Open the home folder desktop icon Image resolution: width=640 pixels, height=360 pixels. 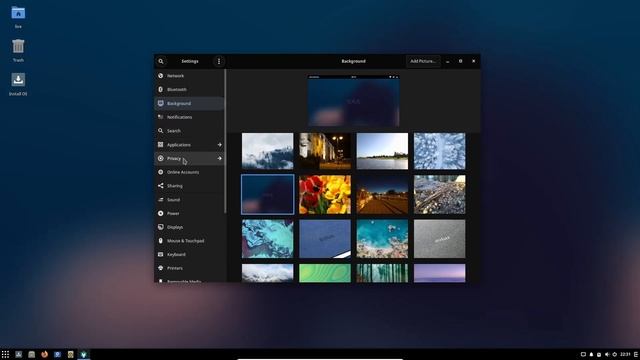click(18, 17)
